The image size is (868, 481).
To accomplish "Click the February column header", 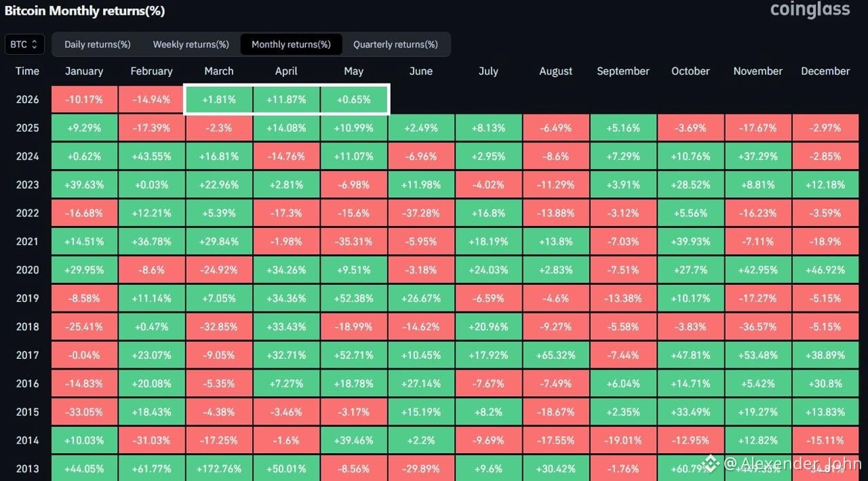I will coord(151,71).
